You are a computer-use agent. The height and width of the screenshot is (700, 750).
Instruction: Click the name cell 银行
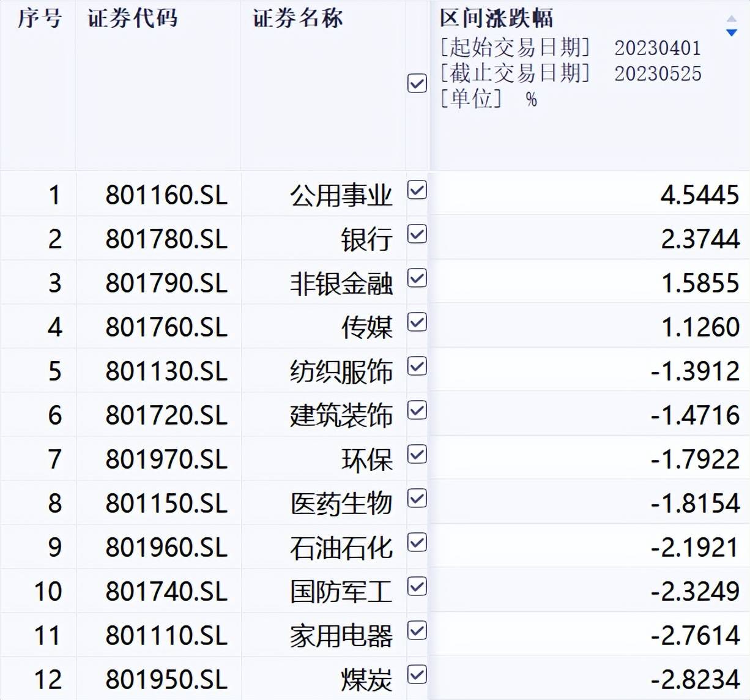[x=367, y=239]
